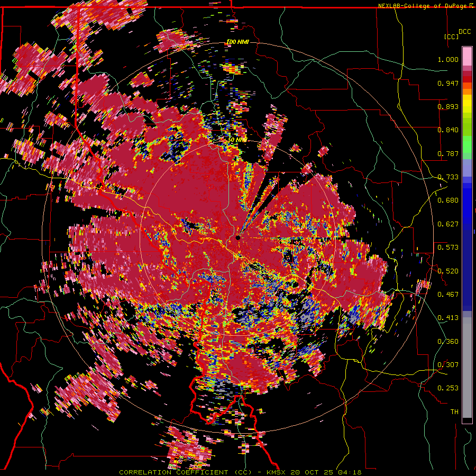Viewport: 476px width, 476px height.
Task: Select the 0.947 legend value
Action: click(x=448, y=83)
